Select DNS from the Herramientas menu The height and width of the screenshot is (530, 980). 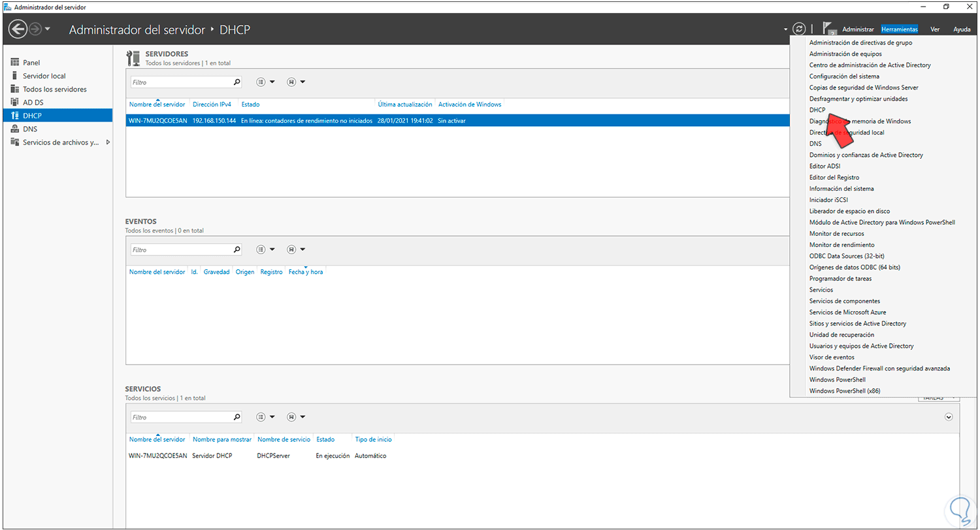pyautogui.click(x=815, y=144)
